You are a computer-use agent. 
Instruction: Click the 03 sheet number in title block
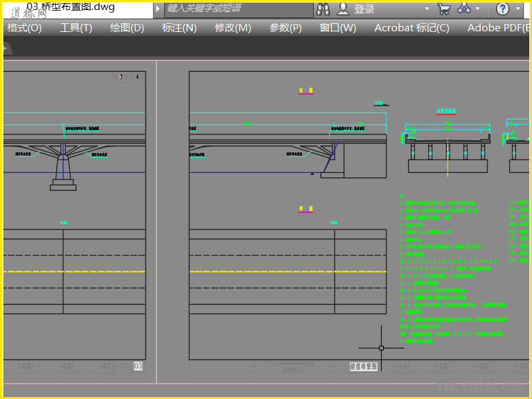[138, 366]
